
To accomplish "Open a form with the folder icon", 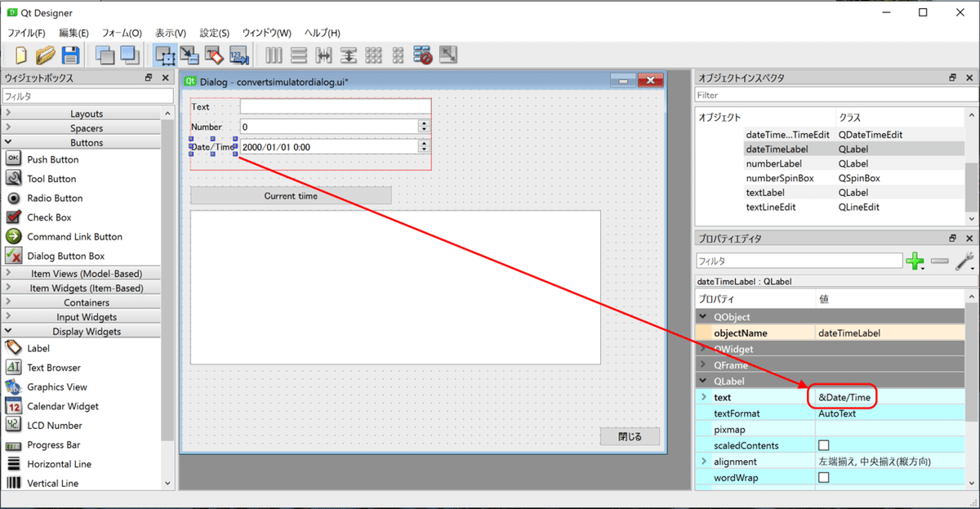I will pos(46,56).
